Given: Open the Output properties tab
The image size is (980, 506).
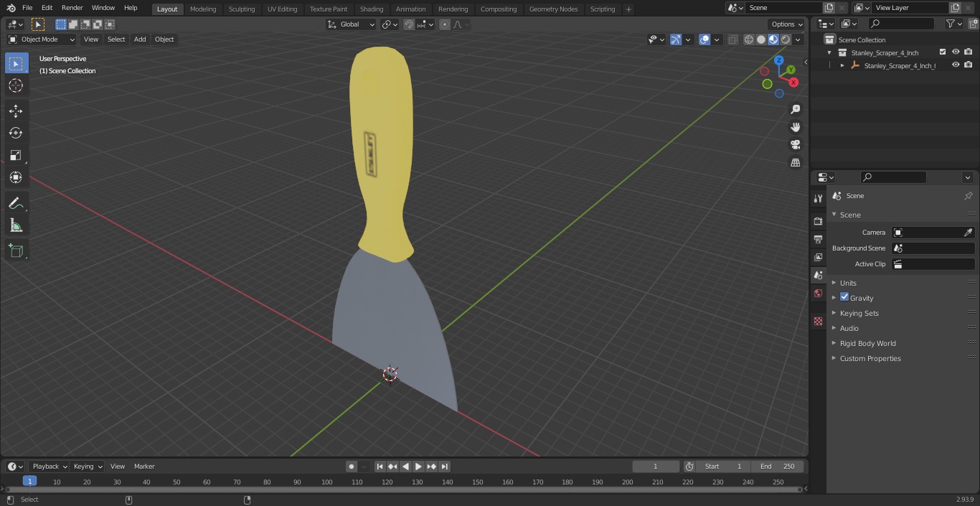Looking at the screenshot, I should [x=818, y=239].
